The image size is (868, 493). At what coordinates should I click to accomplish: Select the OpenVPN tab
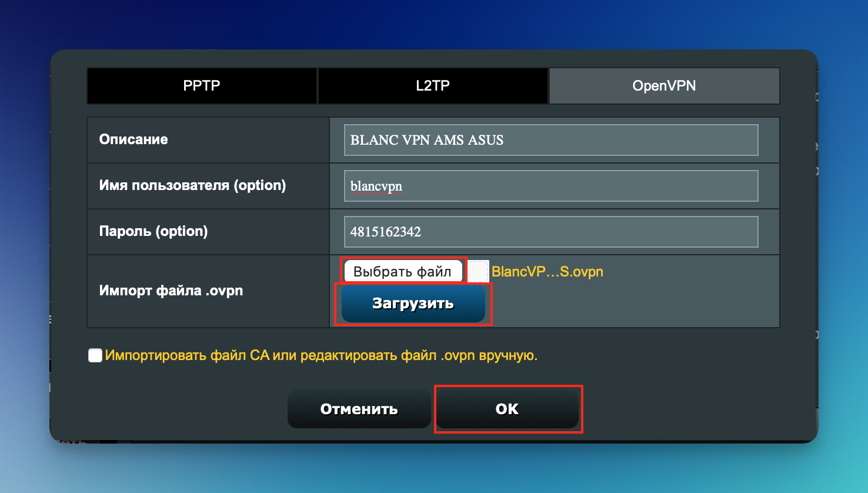pos(664,86)
